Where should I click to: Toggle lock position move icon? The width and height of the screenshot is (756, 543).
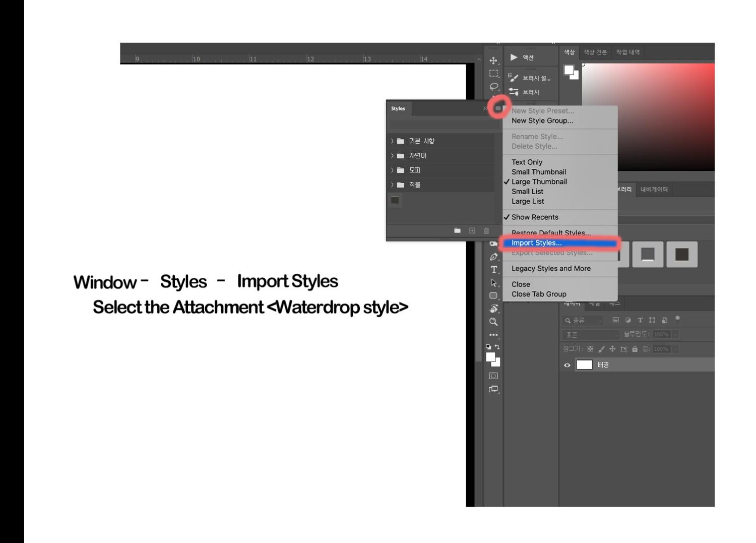click(x=612, y=349)
